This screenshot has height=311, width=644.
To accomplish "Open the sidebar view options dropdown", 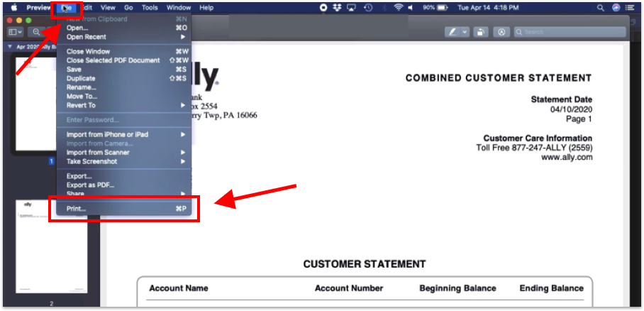I will click(x=15, y=32).
